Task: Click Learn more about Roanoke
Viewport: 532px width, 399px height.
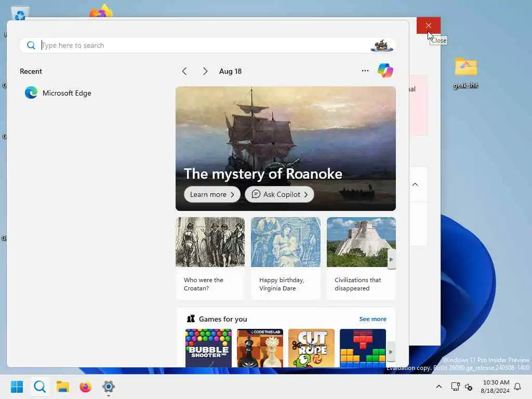Action: [212, 194]
